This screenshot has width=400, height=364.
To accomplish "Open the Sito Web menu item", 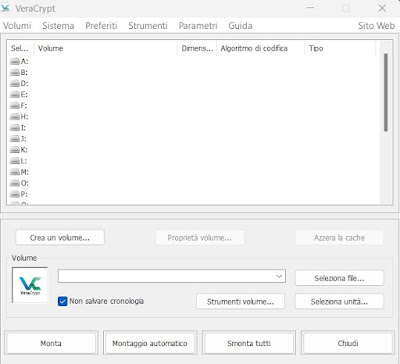I will click(x=376, y=26).
